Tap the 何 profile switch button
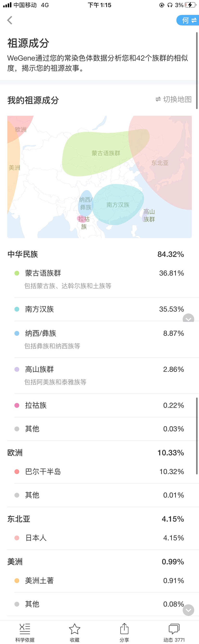 (188, 20)
